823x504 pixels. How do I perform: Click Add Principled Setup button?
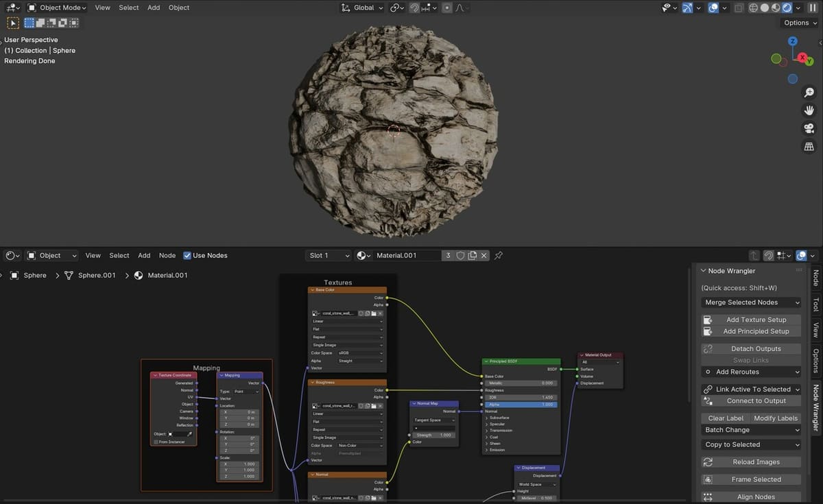(x=751, y=331)
